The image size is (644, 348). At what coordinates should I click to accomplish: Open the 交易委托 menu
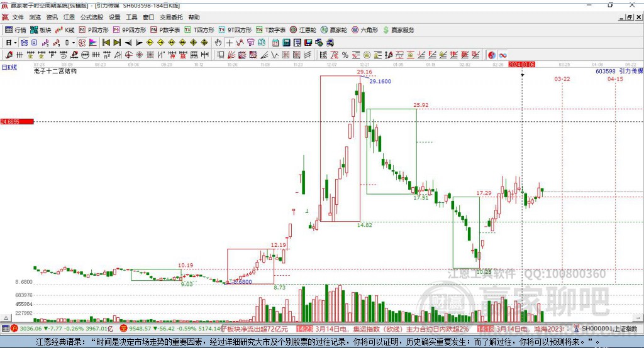click(171, 17)
